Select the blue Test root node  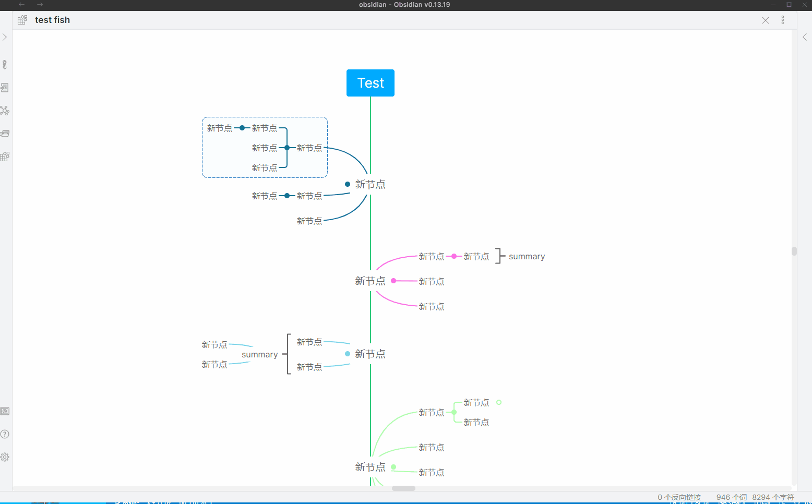click(x=371, y=83)
